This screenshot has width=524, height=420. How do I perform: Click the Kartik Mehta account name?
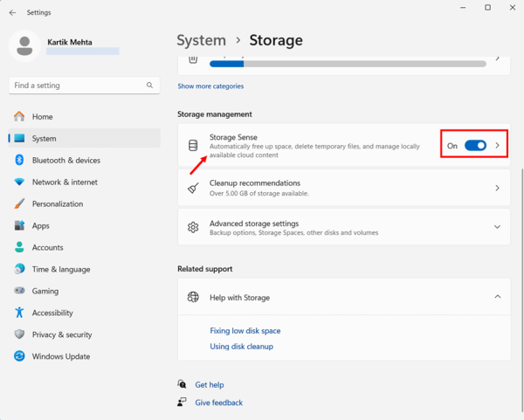70,43
